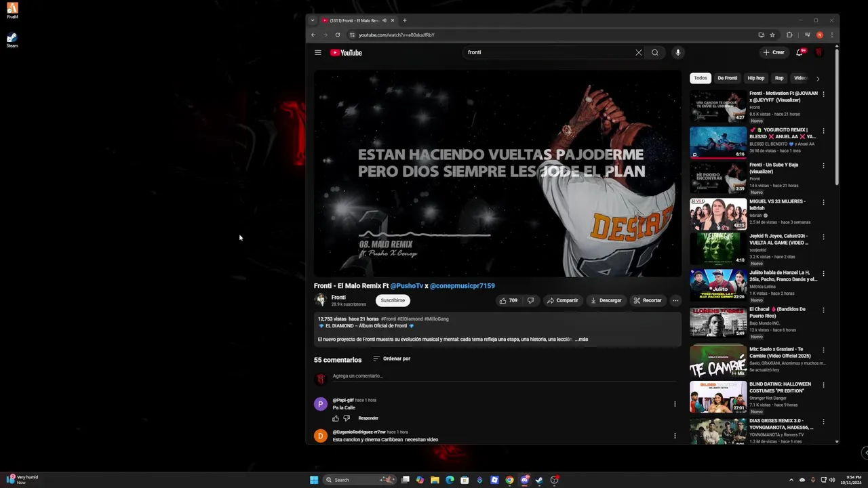Open the YouTube hamburger guide menu

[317, 52]
